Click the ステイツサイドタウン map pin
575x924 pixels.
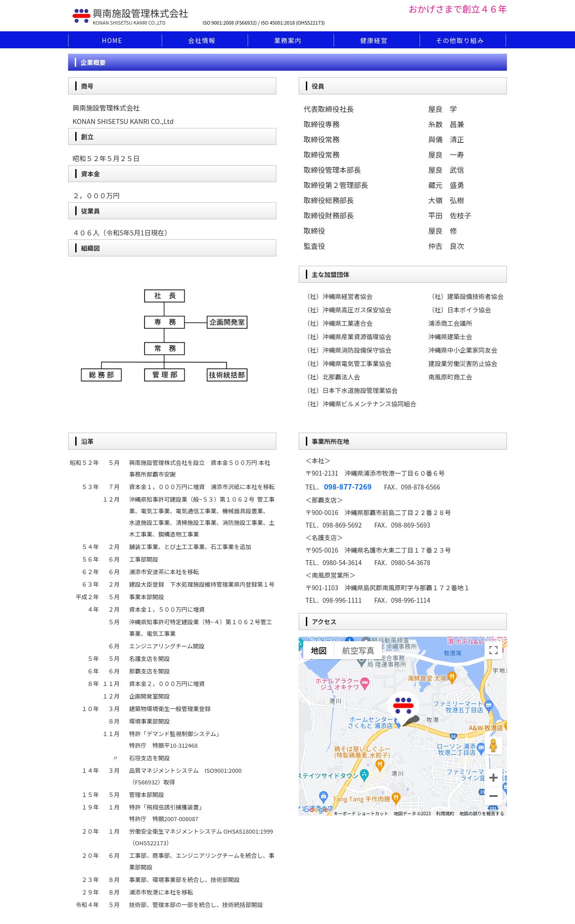[364, 775]
